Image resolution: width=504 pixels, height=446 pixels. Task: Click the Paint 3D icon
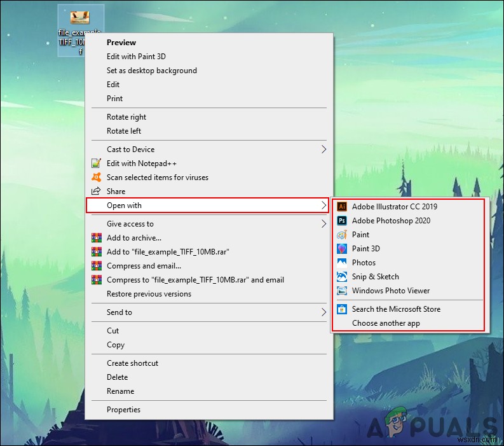(342, 249)
